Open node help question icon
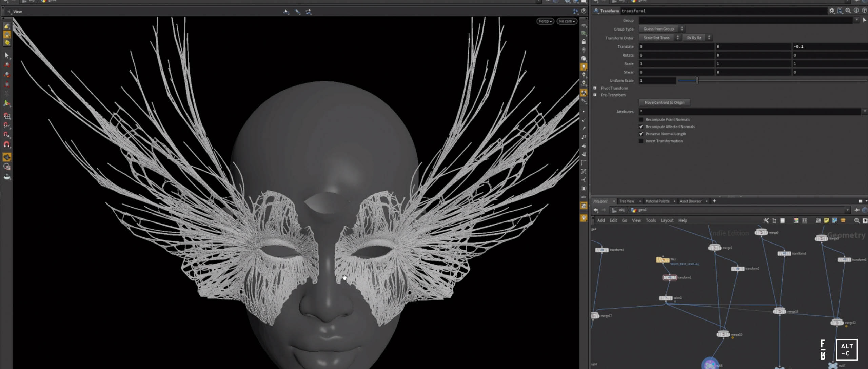The width and height of the screenshot is (868, 369). 864,11
